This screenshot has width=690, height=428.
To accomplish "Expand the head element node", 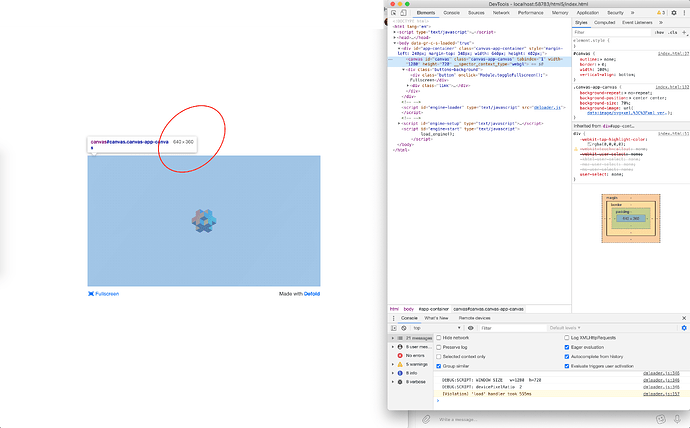I will tap(395, 38).
